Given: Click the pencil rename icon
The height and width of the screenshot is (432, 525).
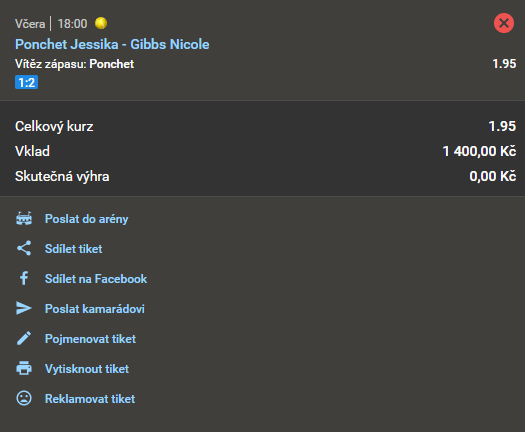Looking at the screenshot, I should tap(24, 339).
